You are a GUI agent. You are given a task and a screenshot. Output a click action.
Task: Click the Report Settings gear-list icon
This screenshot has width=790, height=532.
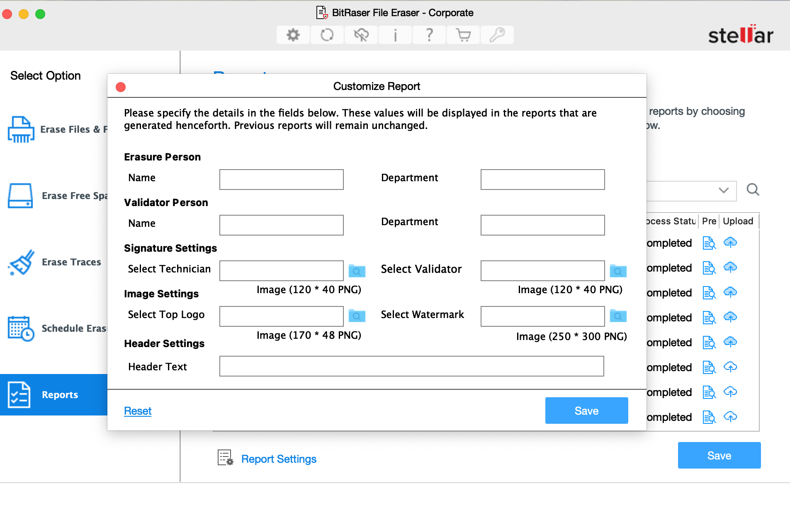(x=226, y=458)
